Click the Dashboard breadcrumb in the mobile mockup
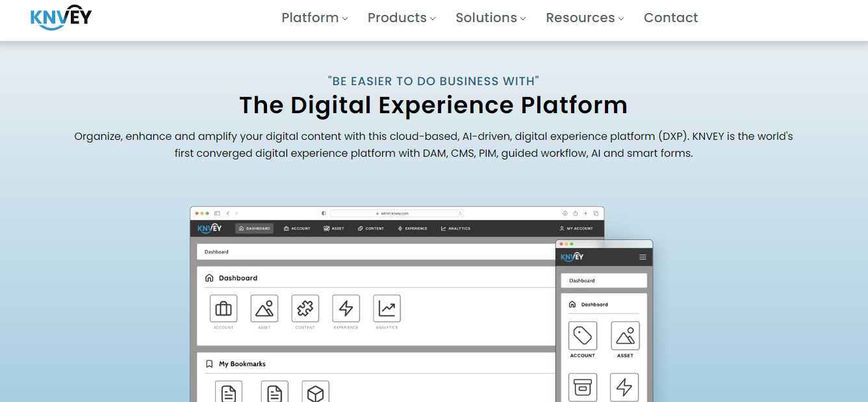This screenshot has height=402, width=868. [582, 280]
